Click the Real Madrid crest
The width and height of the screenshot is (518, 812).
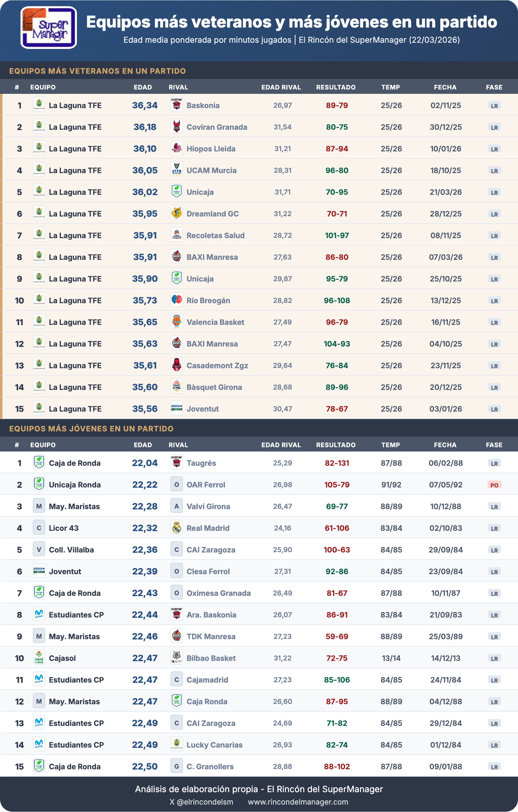[176, 528]
